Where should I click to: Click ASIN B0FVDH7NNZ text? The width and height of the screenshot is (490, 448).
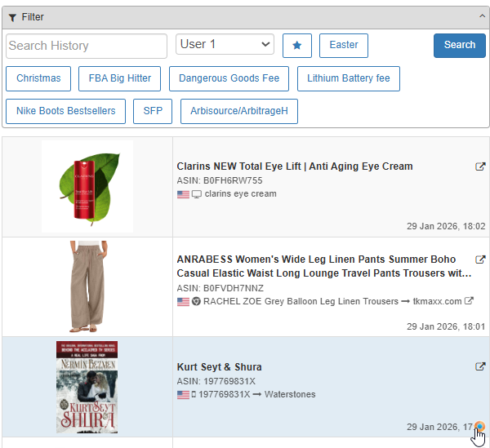[x=220, y=288]
